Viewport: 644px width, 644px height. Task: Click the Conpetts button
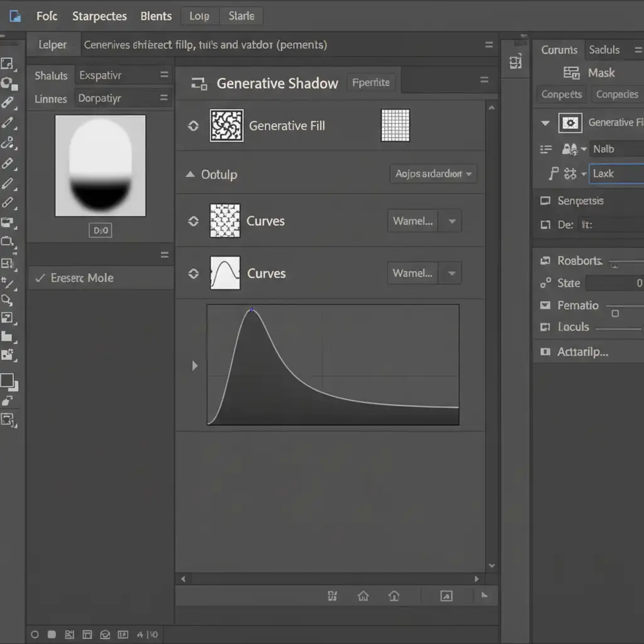(561, 94)
